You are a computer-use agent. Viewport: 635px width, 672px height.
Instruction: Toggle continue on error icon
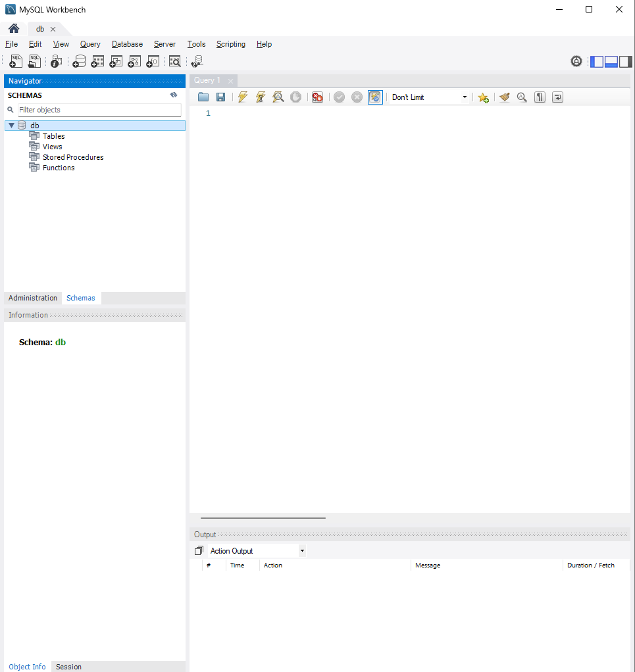(317, 97)
